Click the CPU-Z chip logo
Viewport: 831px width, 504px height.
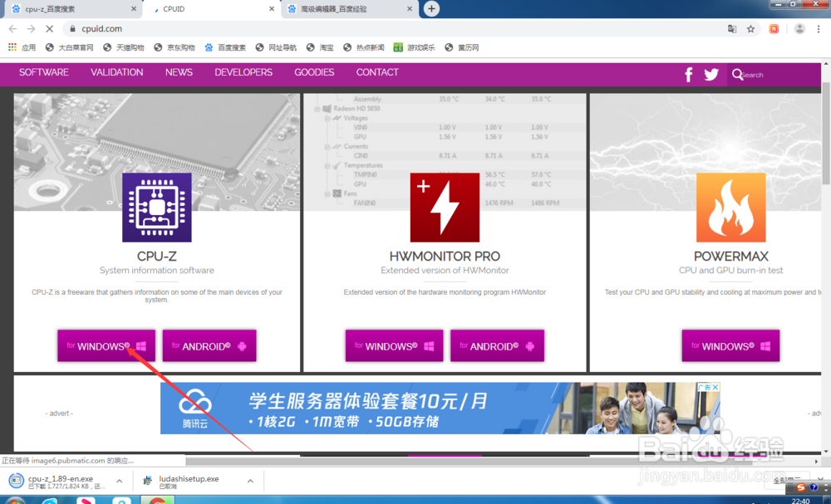pos(156,207)
